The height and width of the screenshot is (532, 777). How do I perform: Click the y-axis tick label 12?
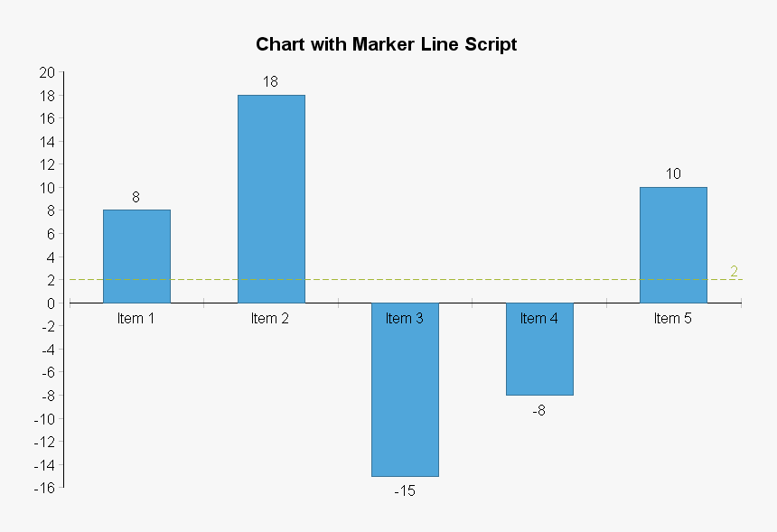click(x=48, y=164)
